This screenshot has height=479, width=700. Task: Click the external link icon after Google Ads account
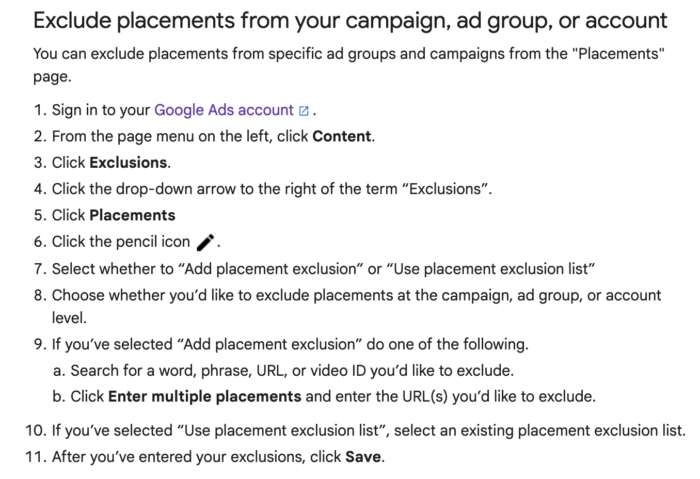tap(304, 111)
